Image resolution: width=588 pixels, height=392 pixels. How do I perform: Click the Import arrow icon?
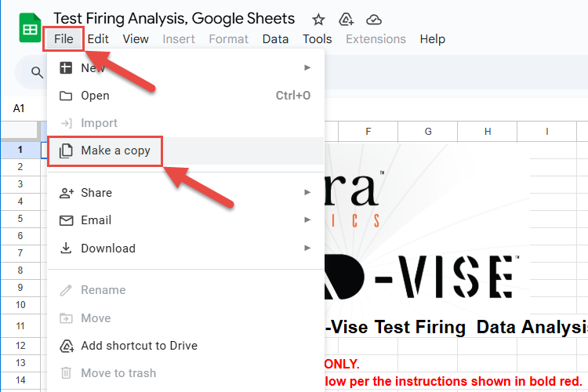pyautogui.click(x=66, y=123)
